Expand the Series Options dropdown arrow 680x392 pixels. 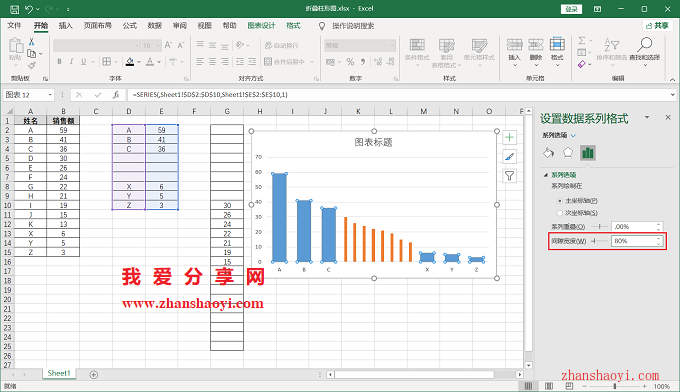pyautogui.click(x=573, y=135)
